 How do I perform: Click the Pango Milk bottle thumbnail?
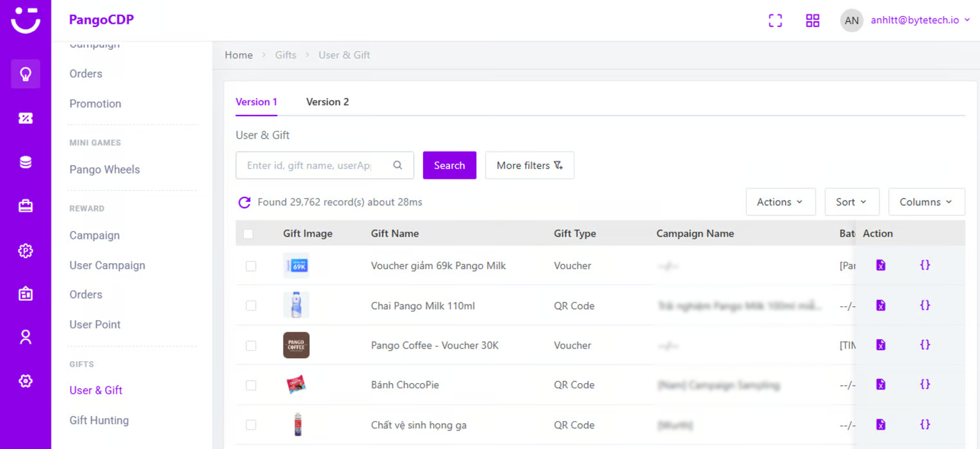(x=296, y=305)
